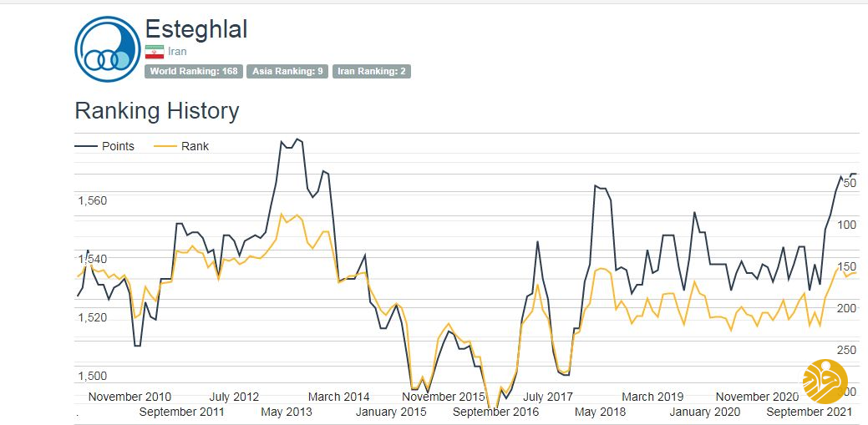
Task: Select the January 2015 axis label
Action: tap(391, 412)
